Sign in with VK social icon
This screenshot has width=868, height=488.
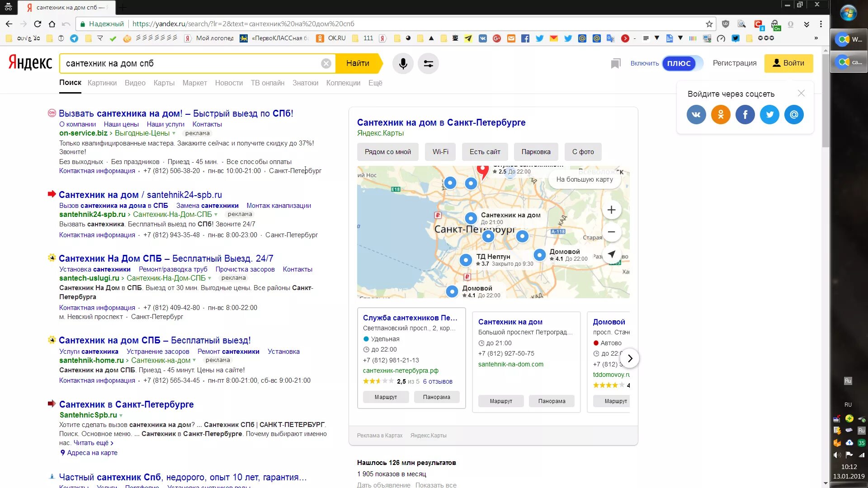696,114
